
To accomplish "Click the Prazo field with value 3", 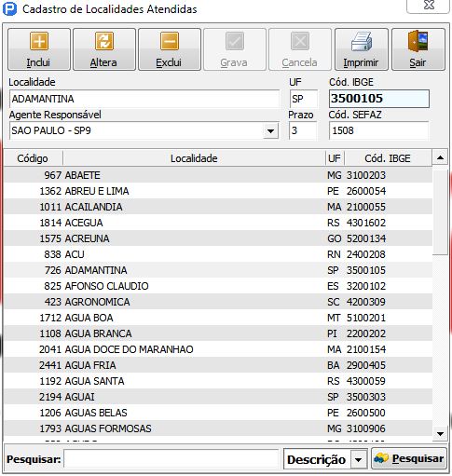I will point(303,130).
